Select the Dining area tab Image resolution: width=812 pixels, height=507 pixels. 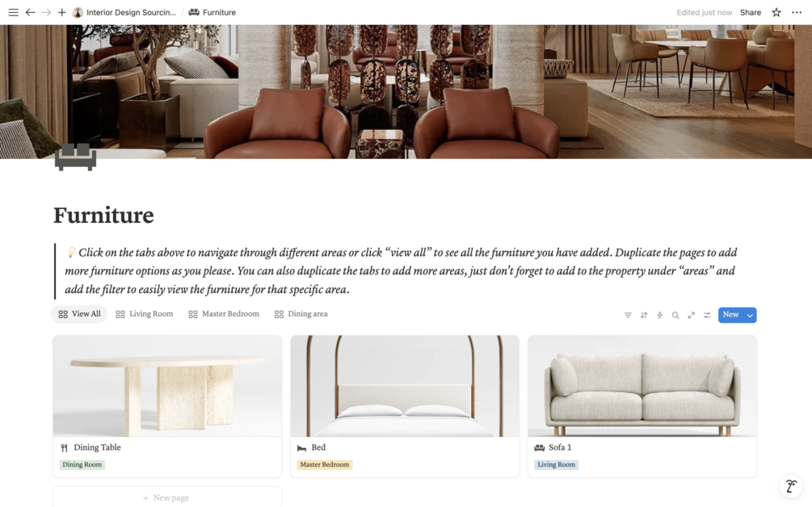point(301,314)
